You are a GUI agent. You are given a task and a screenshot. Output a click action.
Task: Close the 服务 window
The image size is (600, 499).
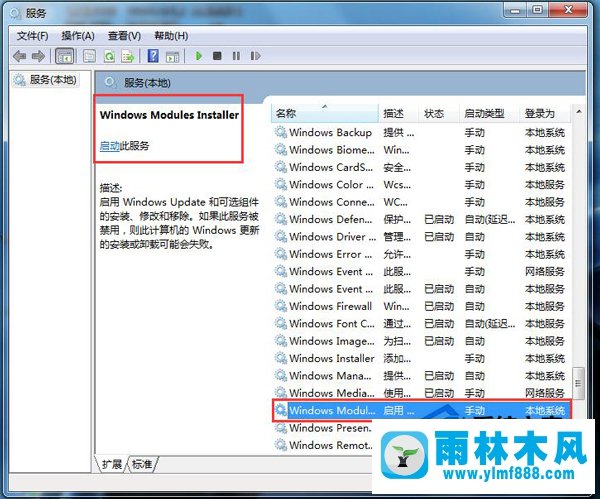click(x=569, y=10)
